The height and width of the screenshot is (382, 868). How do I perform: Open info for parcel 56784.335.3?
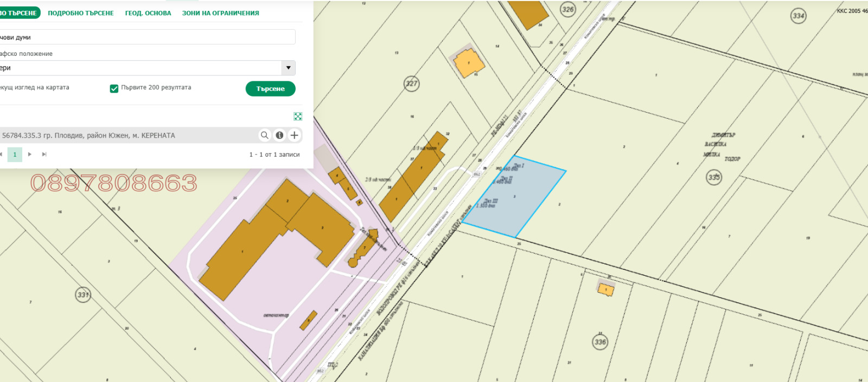coord(279,135)
